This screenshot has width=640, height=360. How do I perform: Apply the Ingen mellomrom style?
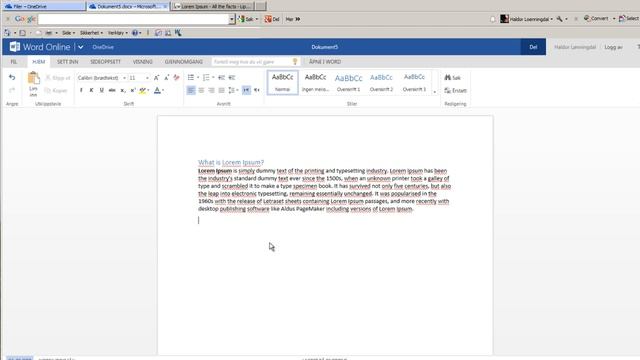316,82
